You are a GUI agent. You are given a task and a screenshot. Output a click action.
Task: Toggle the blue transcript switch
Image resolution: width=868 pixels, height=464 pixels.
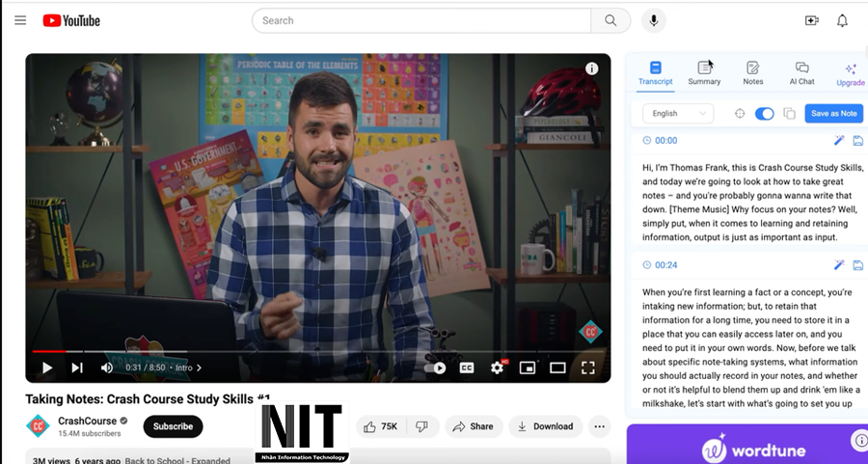(765, 114)
